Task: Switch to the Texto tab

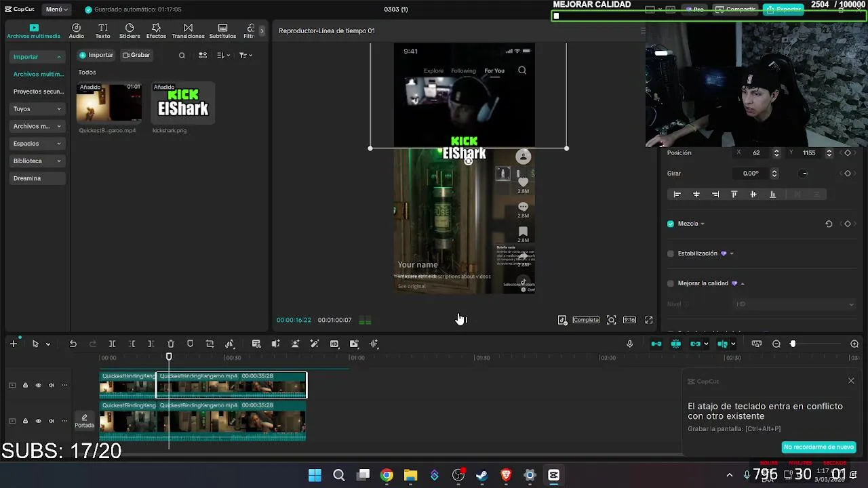Action: (102, 31)
